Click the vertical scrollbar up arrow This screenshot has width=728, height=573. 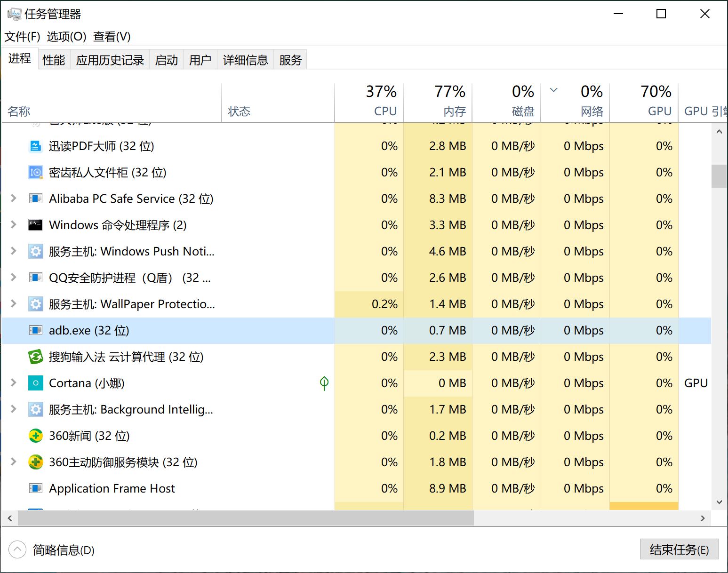click(719, 132)
